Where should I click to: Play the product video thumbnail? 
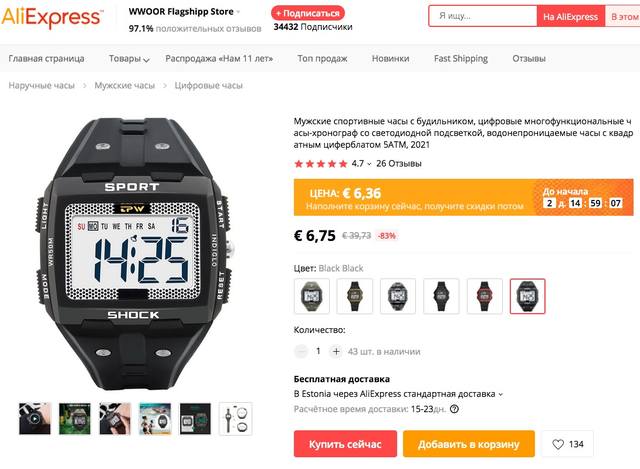(x=35, y=418)
